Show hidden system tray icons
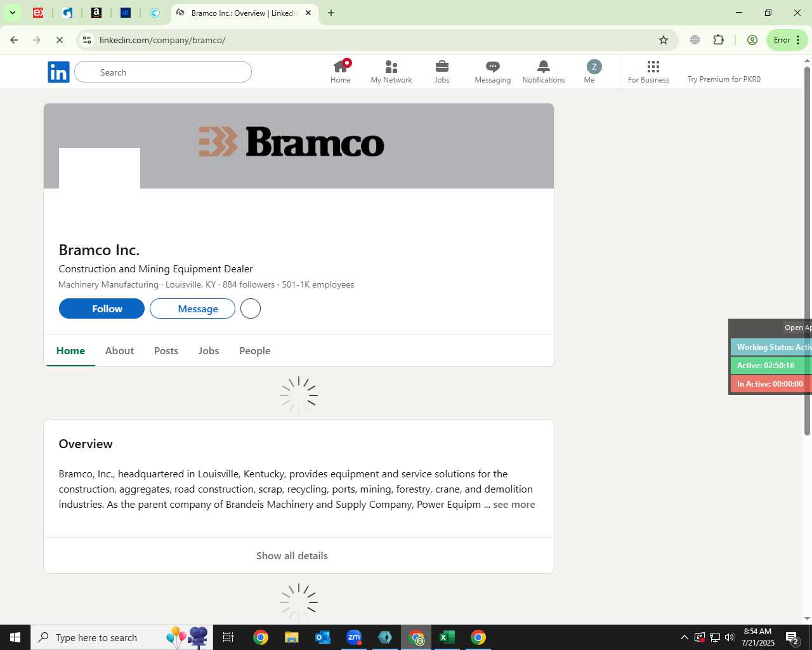Screen dimensions: 812x650 pos(684,637)
